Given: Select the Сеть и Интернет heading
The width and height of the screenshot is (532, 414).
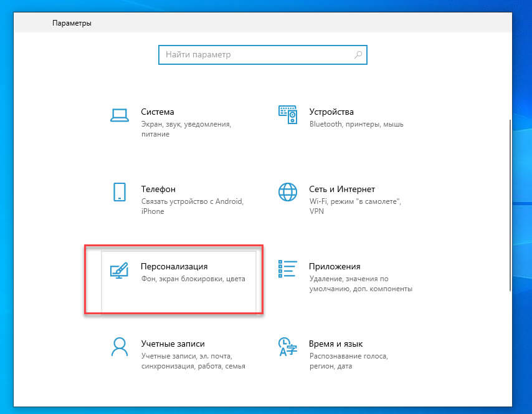Looking at the screenshot, I should tap(341, 189).
